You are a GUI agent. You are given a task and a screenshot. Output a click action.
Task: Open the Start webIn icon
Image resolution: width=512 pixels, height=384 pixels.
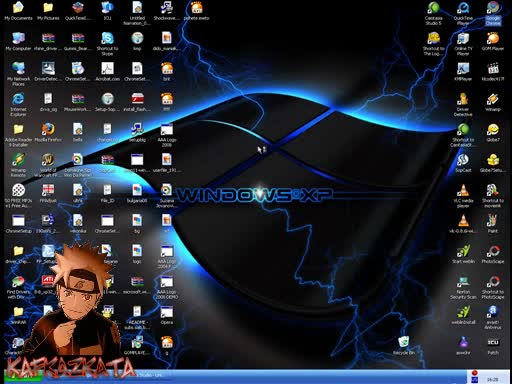(463, 254)
